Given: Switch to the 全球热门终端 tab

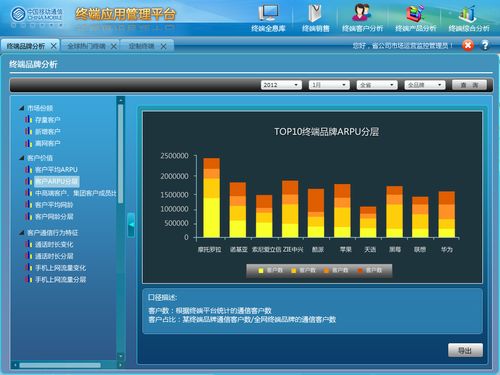Looking at the screenshot, I should [x=90, y=46].
